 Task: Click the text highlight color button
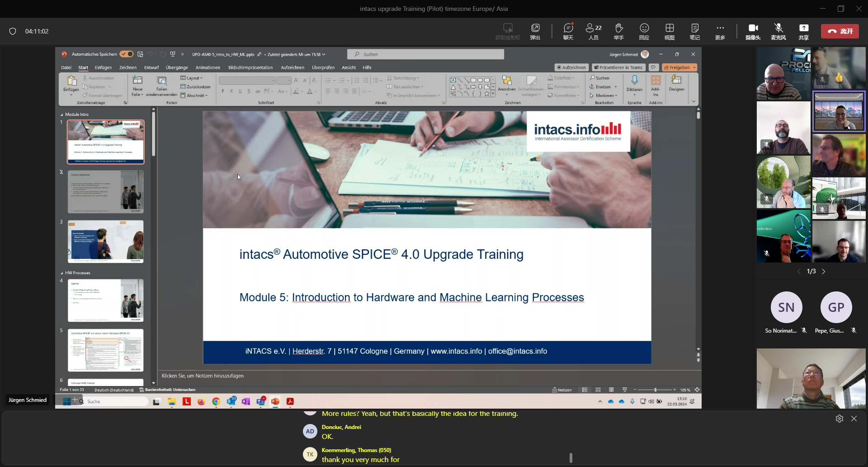(x=296, y=91)
